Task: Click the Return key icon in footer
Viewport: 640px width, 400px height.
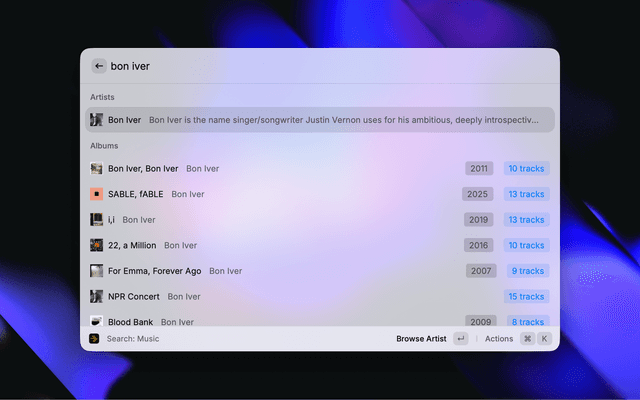Action: [x=460, y=339]
